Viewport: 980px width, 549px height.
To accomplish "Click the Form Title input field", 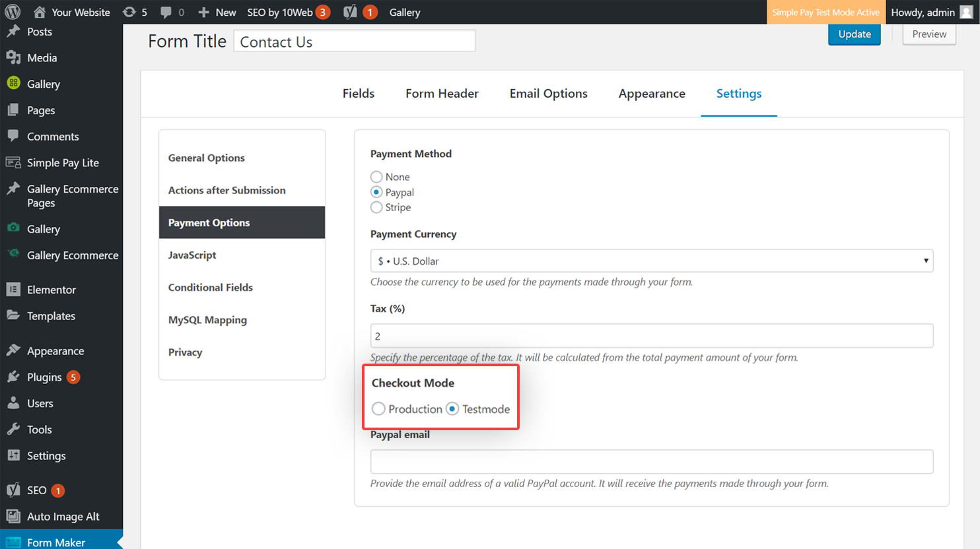I will (355, 42).
